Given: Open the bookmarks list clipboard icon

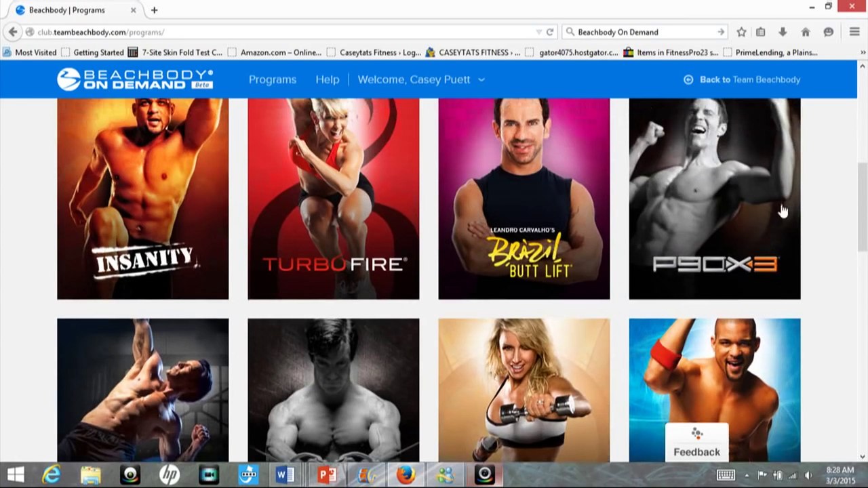Looking at the screenshot, I should pos(761,32).
